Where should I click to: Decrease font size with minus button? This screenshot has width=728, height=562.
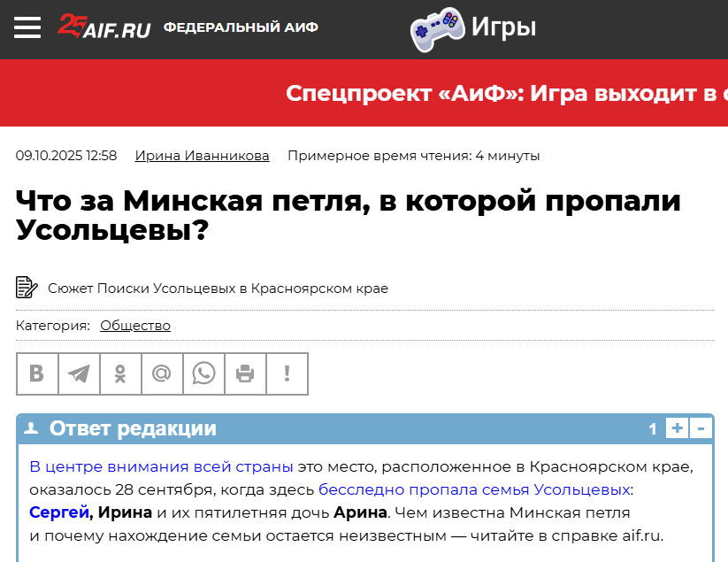pyautogui.click(x=701, y=429)
